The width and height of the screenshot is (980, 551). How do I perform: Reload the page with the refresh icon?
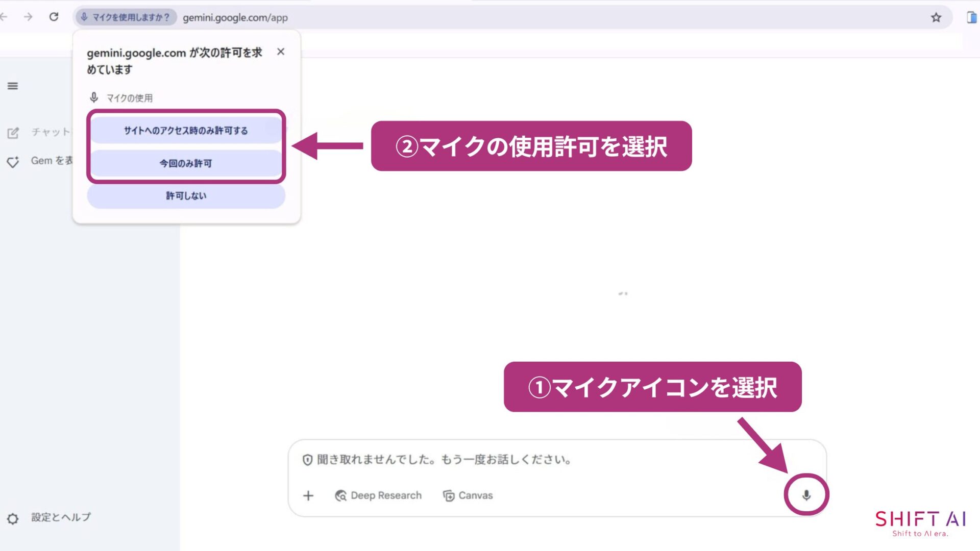[54, 16]
